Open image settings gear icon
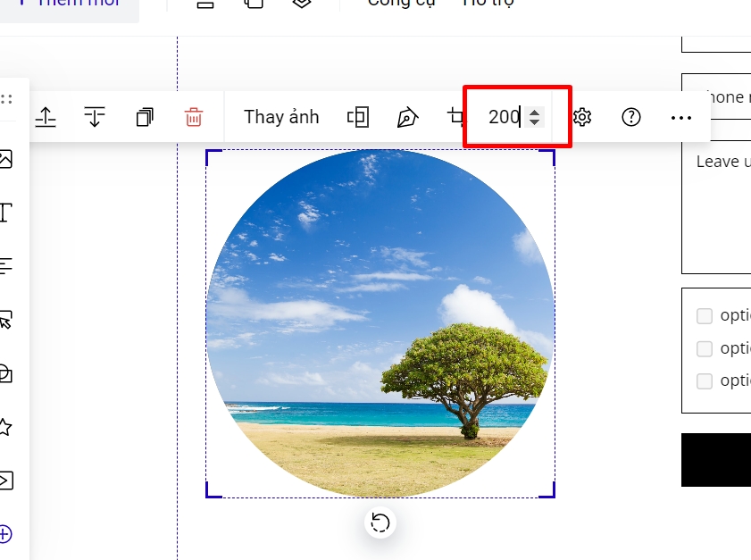The height and width of the screenshot is (560, 751). (x=582, y=117)
